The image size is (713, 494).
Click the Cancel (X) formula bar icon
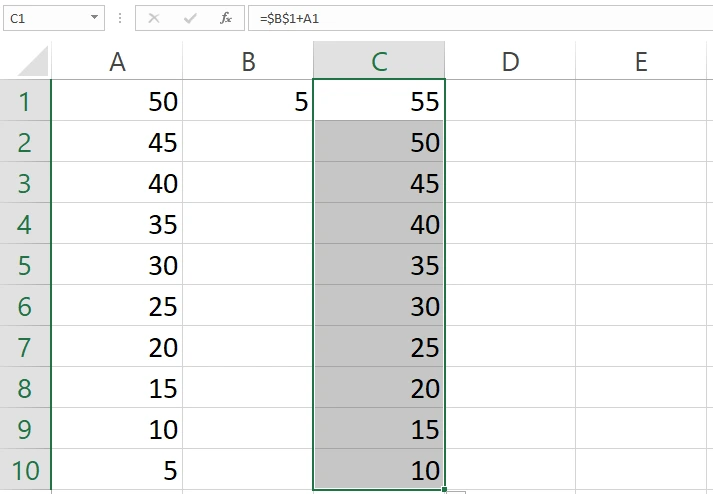tap(154, 18)
